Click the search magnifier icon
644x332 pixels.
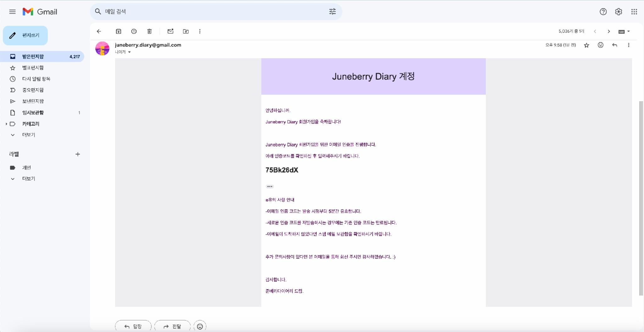pyautogui.click(x=98, y=12)
